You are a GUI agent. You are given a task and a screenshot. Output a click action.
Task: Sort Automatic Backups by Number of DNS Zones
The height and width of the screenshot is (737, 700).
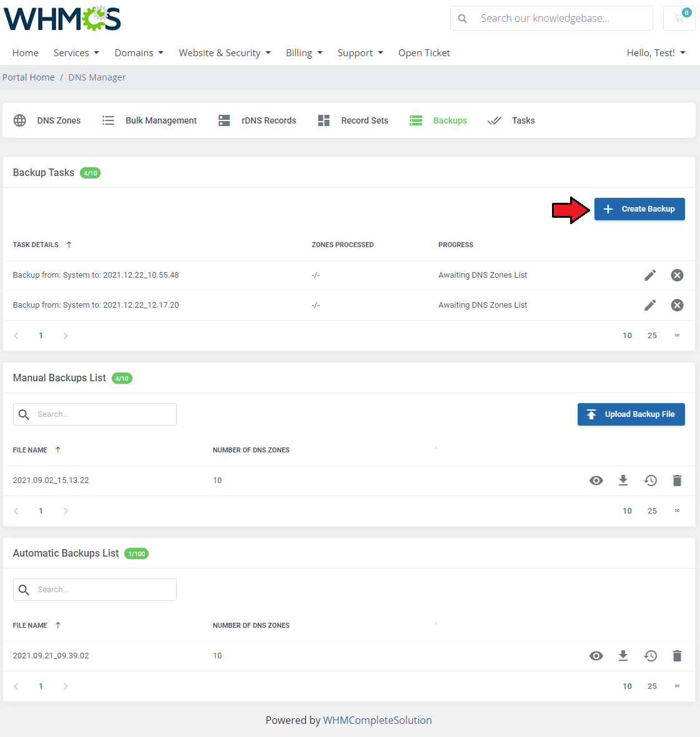pos(251,625)
